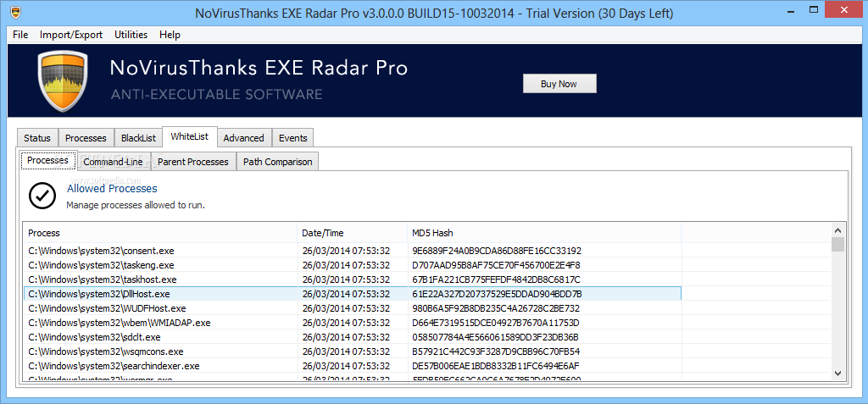Screen dimensions: 868x404
Task: Click hash B57921C442C93F3287D9CBB96C70FB54
Action: [x=496, y=351]
